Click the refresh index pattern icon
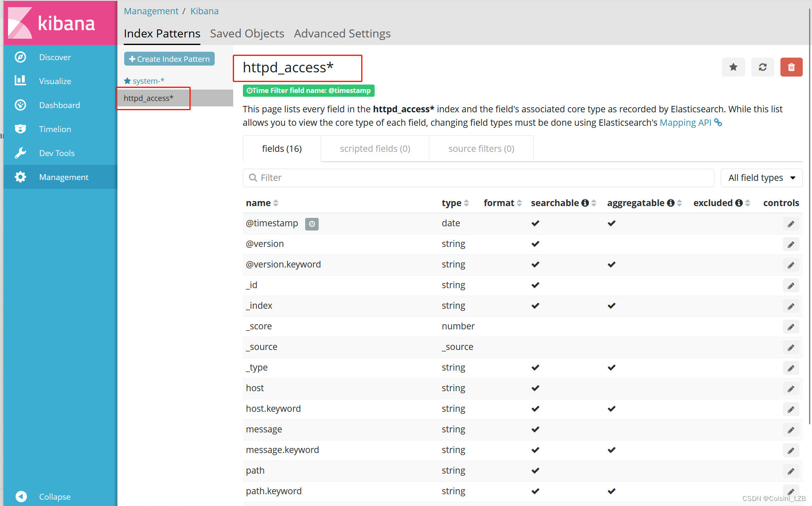Viewport: 812px width, 506px height. coord(762,67)
